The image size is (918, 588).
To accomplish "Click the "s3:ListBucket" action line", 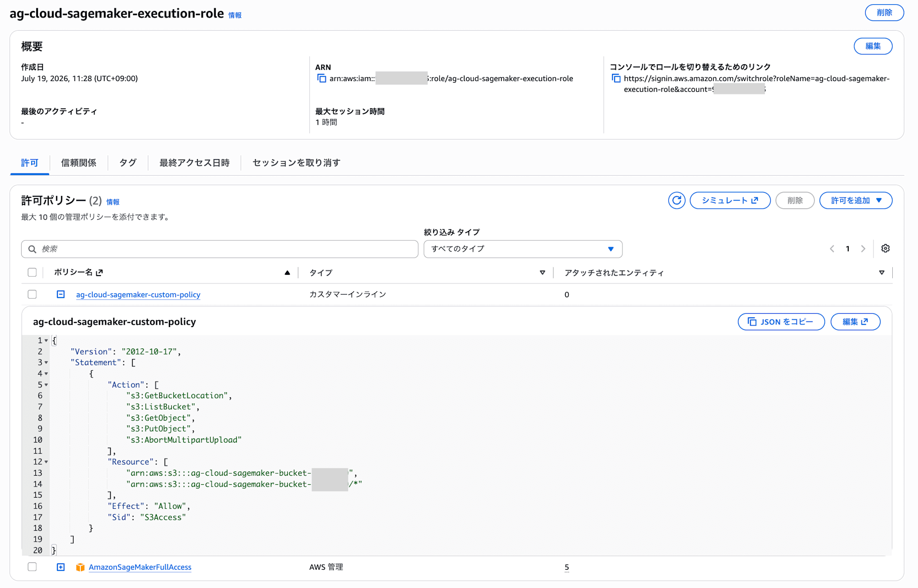I will pyautogui.click(x=163, y=407).
